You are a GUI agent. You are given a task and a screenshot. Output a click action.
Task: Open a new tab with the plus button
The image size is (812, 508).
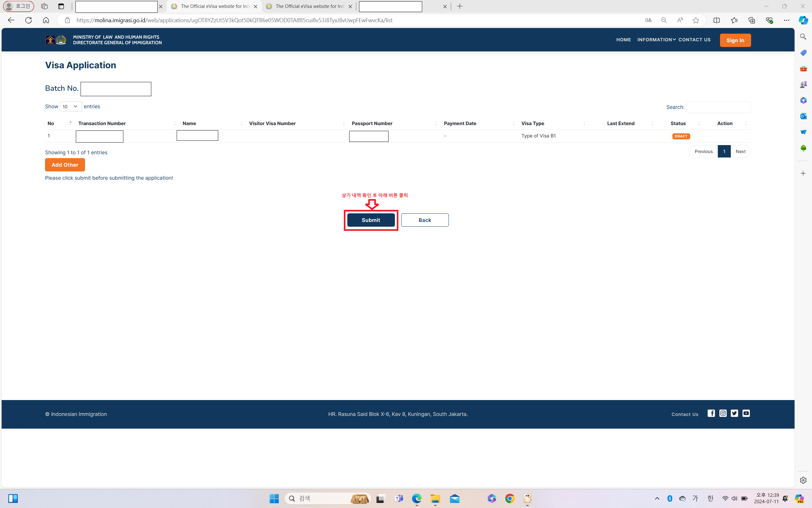(460, 6)
